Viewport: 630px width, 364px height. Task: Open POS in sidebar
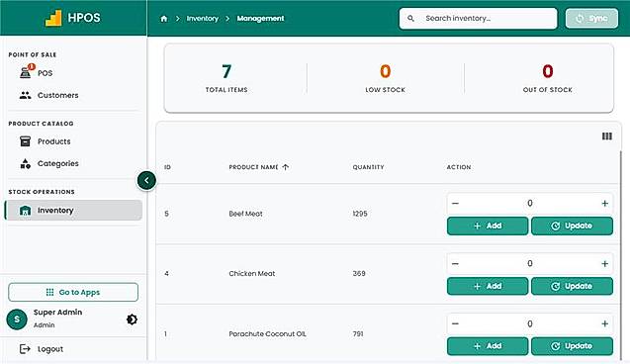click(45, 73)
